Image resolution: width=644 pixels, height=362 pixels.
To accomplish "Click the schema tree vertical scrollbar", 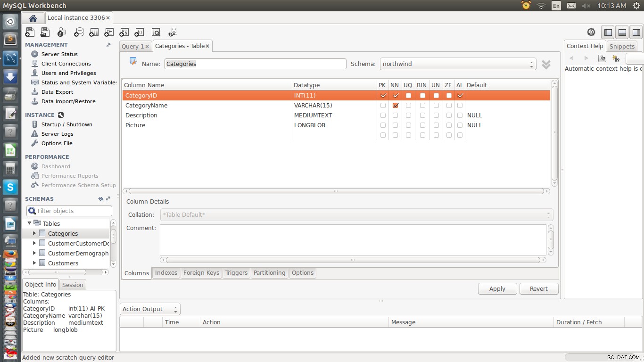I will (x=113, y=243).
